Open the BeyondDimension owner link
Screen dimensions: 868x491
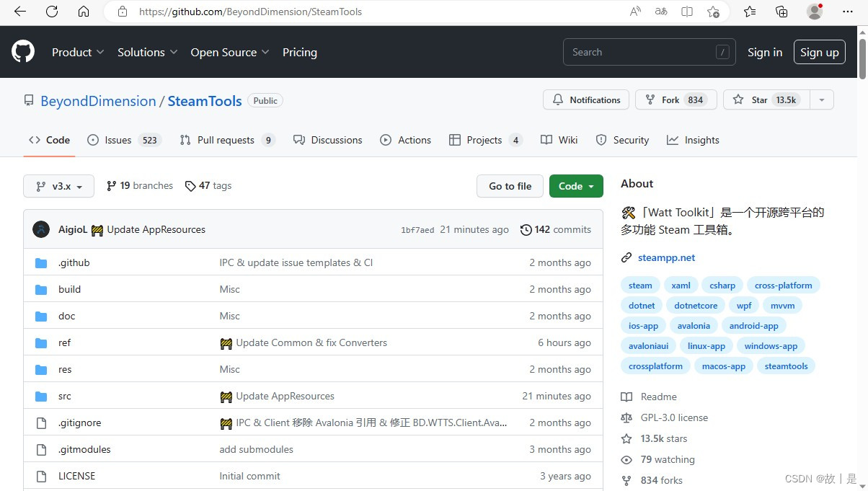click(x=98, y=101)
